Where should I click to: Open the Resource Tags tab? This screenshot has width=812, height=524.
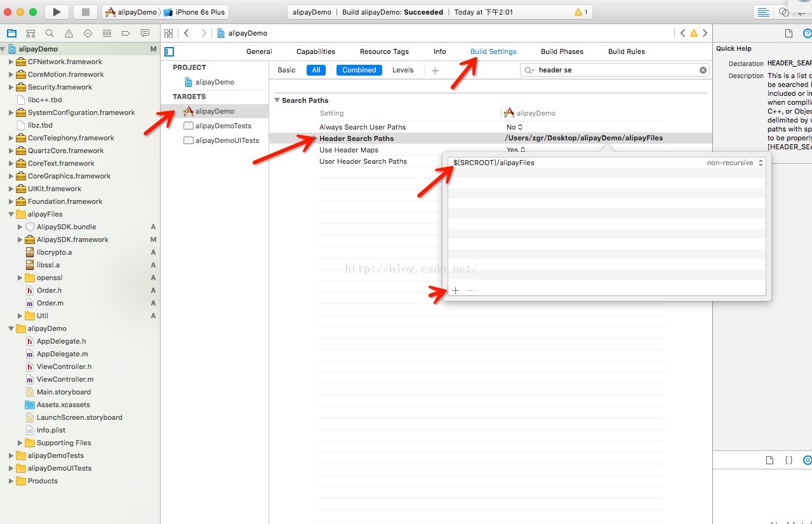384,51
